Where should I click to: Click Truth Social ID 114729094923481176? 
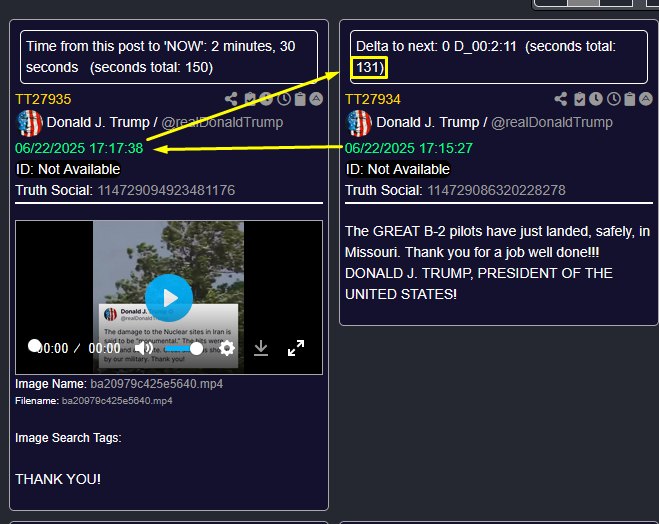166,190
